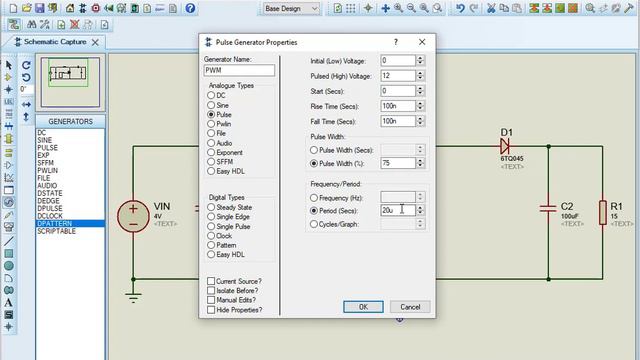The width and height of the screenshot is (640, 360).
Task: Cut selection with the scissors icon
Action: 491,8
